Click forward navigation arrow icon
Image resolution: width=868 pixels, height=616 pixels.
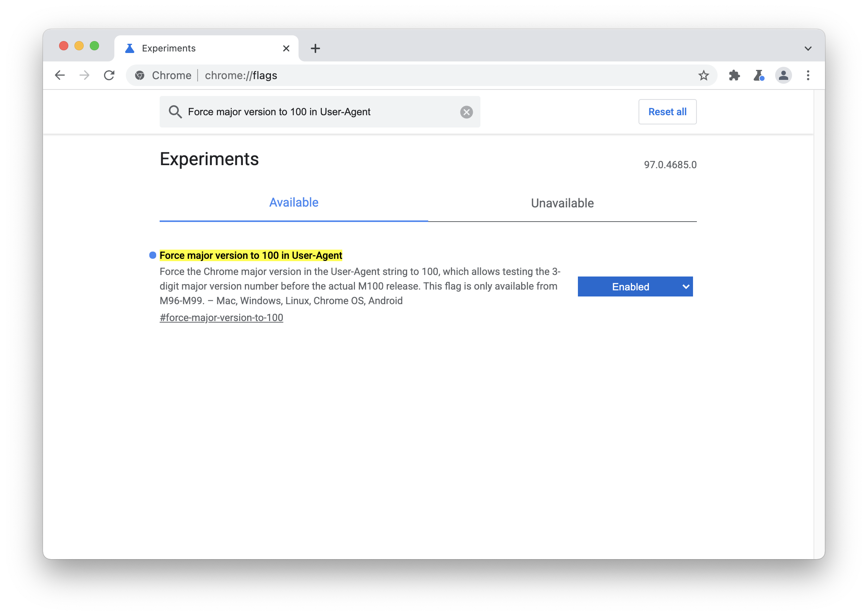85,75
